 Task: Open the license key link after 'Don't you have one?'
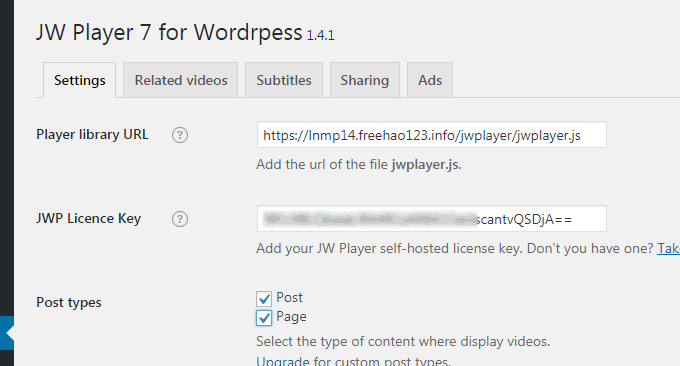tap(668, 248)
